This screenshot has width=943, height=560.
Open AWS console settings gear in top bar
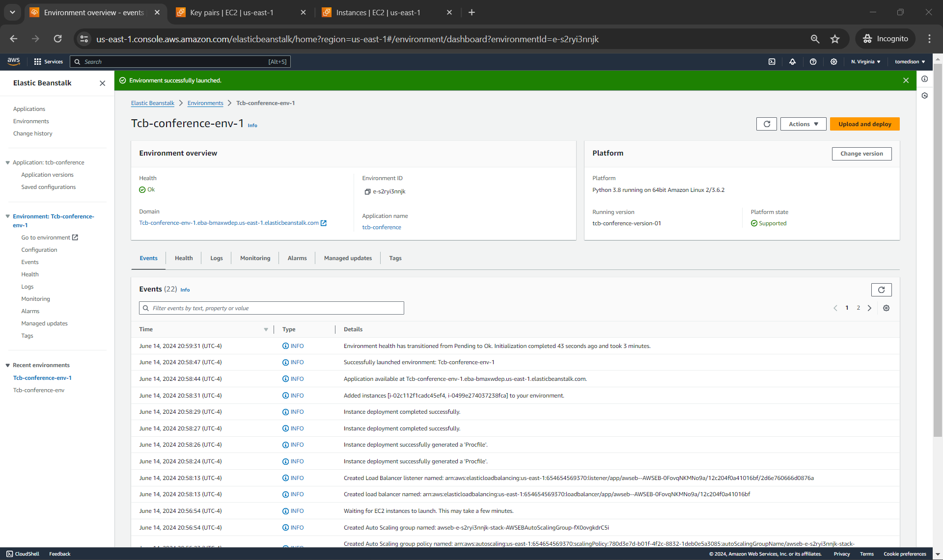833,62
